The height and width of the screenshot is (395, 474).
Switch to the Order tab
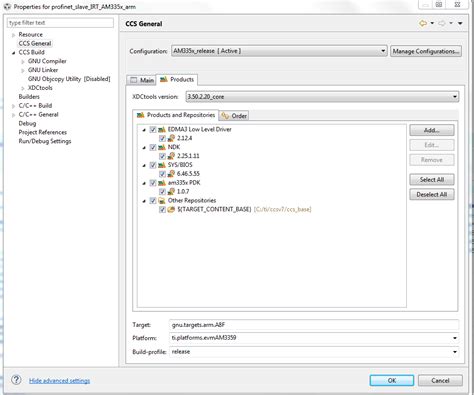coord(234,116)
